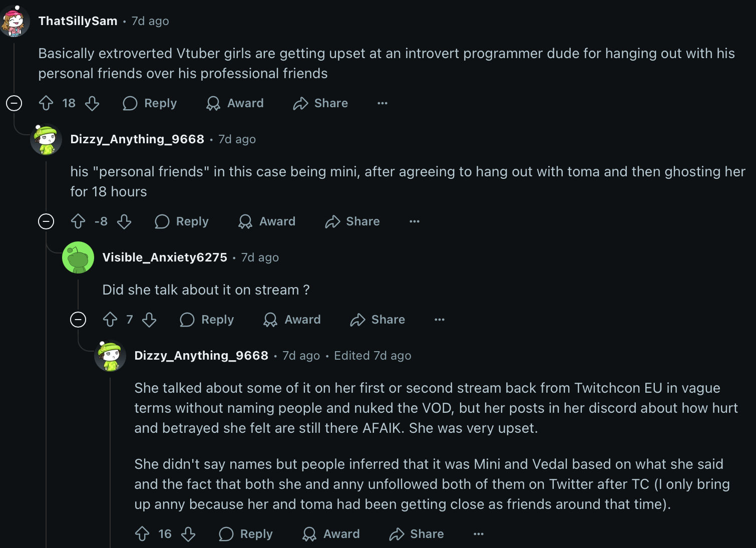Reply to 'Did she talk about it' comment
This screenshot has height=548, width=756.
coord(207,320)
